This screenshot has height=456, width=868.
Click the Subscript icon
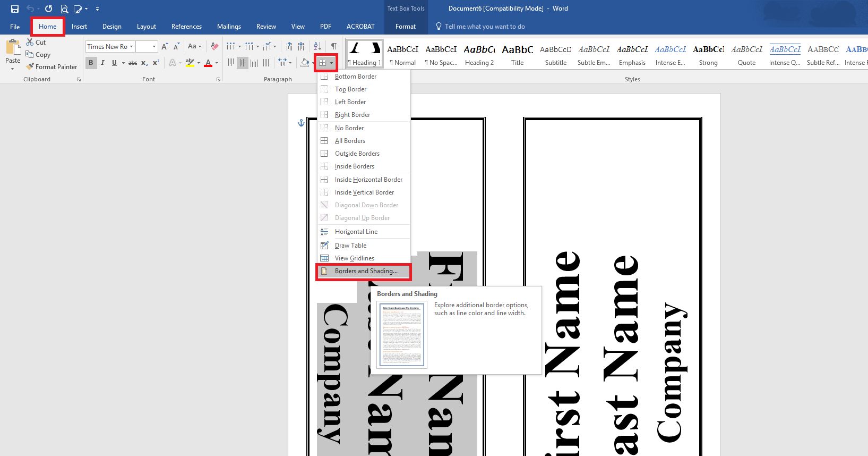pyautogui.click(x=144, y=63)
